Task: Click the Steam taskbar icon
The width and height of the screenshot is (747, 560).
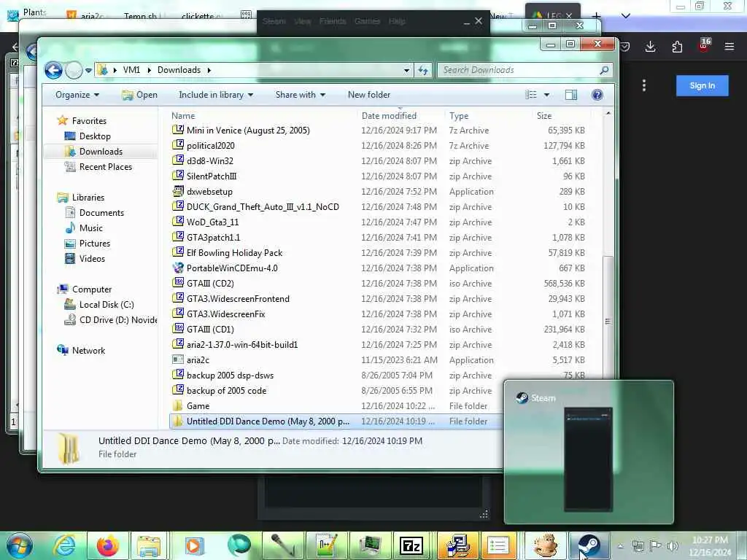Action: [589, 545]
